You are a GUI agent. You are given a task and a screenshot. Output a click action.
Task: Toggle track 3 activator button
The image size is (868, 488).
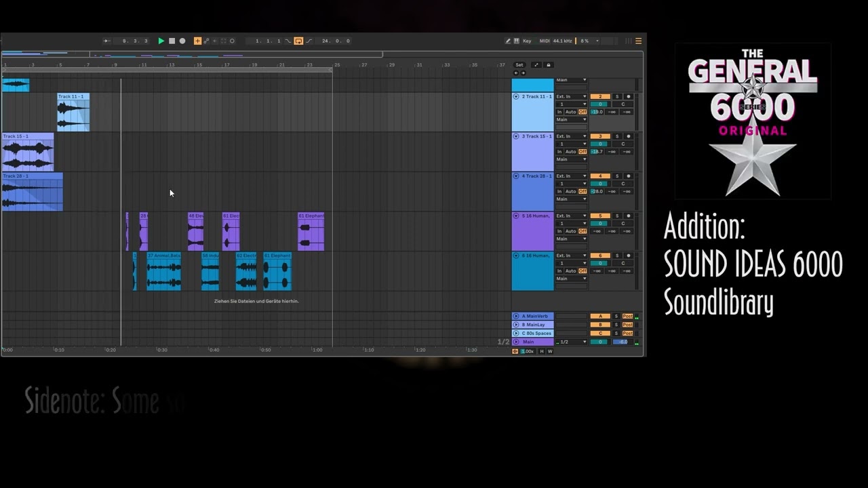click(x=600, y=136)
